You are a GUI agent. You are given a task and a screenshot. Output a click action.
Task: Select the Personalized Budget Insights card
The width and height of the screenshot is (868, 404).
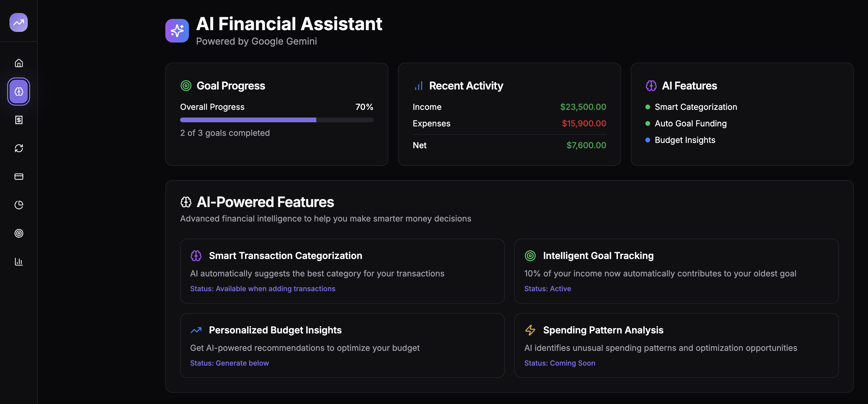tap(342, 345)
